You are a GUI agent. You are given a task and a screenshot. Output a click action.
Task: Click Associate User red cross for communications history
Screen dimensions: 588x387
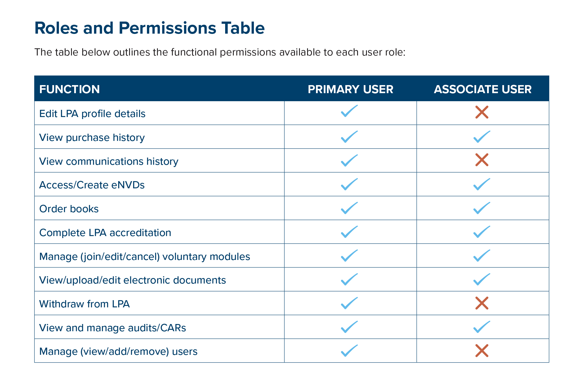482,160
